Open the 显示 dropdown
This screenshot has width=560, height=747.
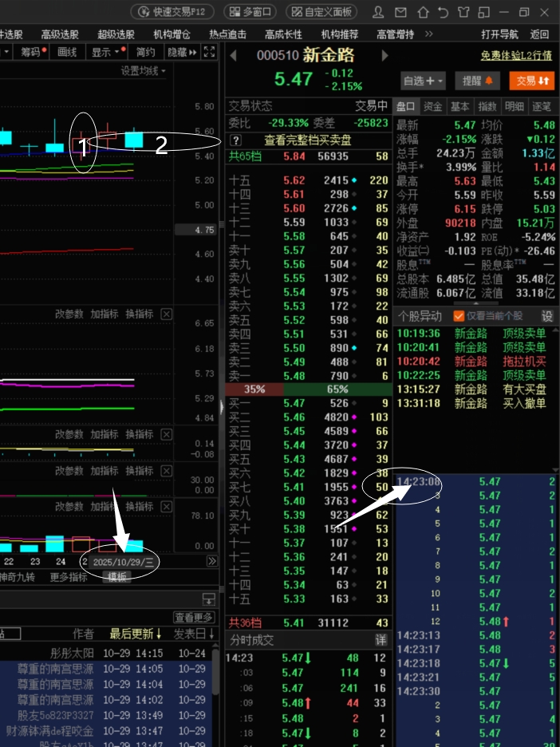coord(106,52)
